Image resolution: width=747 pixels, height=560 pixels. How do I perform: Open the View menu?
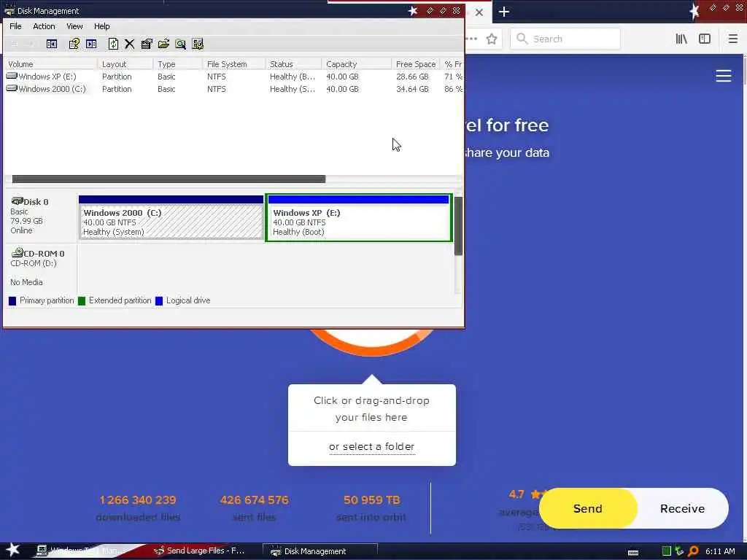74,26
